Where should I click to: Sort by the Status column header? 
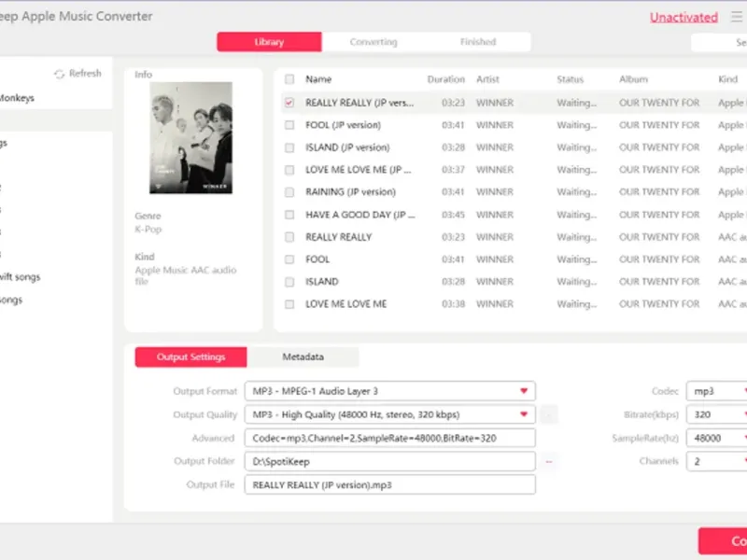(571, 79)
